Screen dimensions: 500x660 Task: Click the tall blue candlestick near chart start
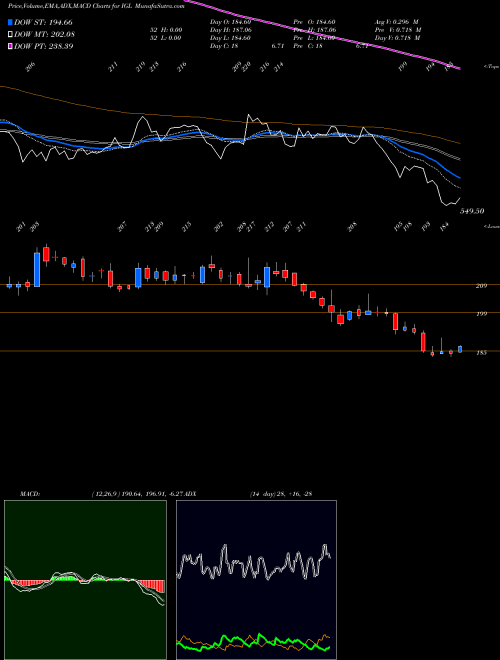point(37,268)
